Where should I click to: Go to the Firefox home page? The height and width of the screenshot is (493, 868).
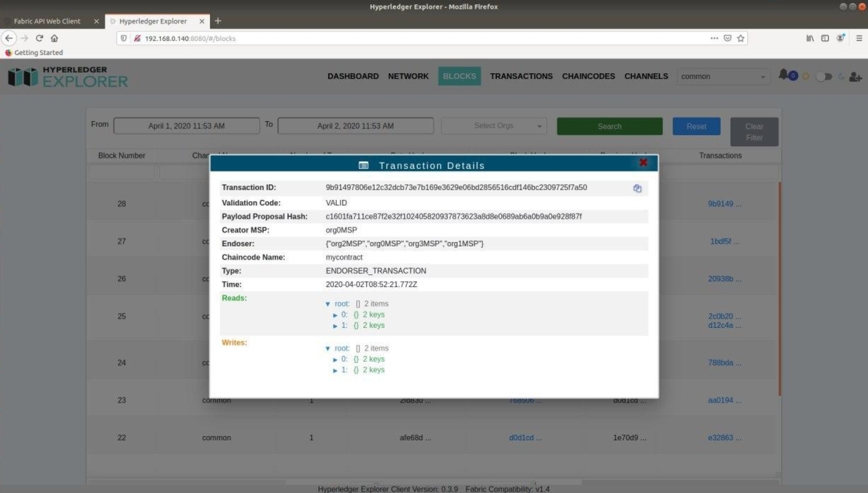coord(54,38)
